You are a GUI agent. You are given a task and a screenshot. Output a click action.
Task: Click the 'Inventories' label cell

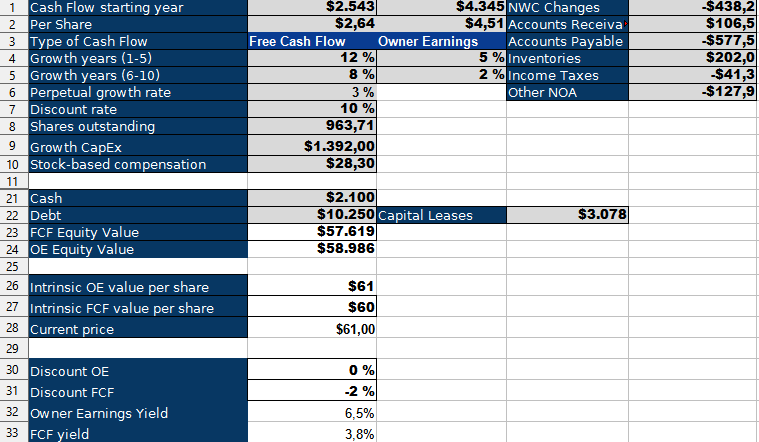click(567, 58)
